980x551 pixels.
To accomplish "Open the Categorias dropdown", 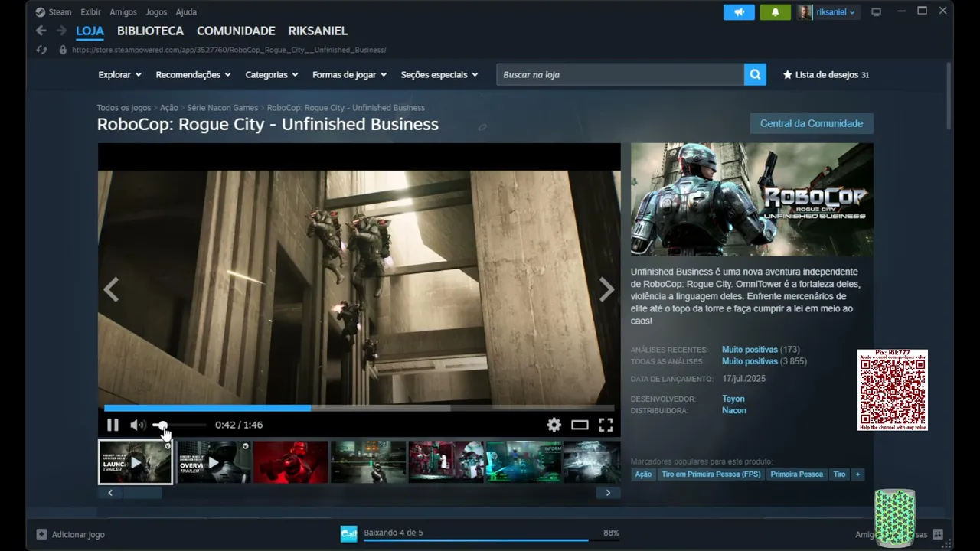I will 272,75.
